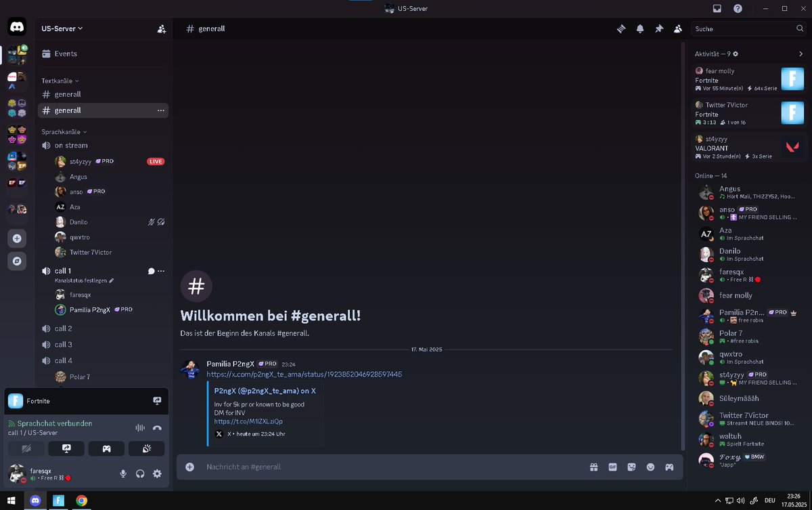Image resolution: width=812 pixels, height=510 pixels.
Task: Click the invite people icon beside US-Server
Action: 161,29
